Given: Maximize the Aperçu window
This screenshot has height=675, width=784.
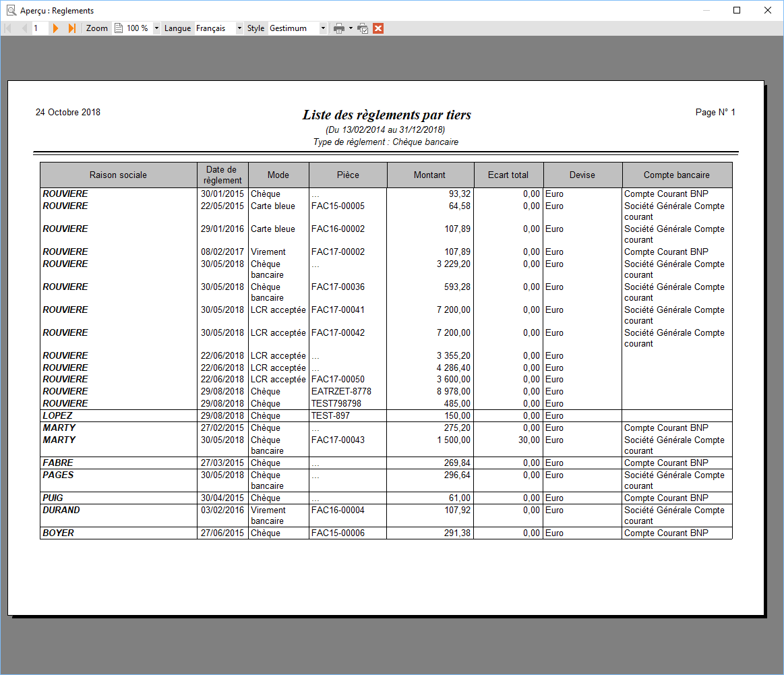Looking at the screenshot, I should (737, 10).
